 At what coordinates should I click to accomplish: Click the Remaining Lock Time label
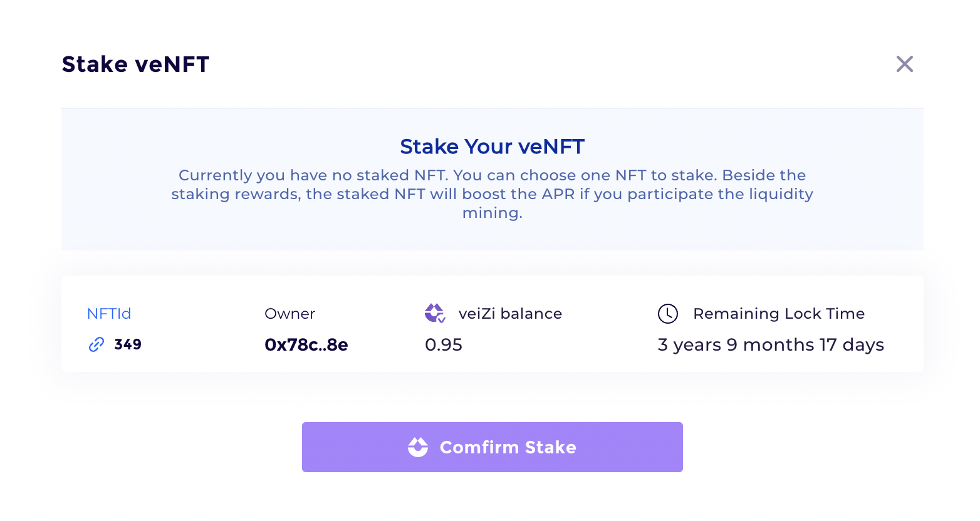[778, 314]
